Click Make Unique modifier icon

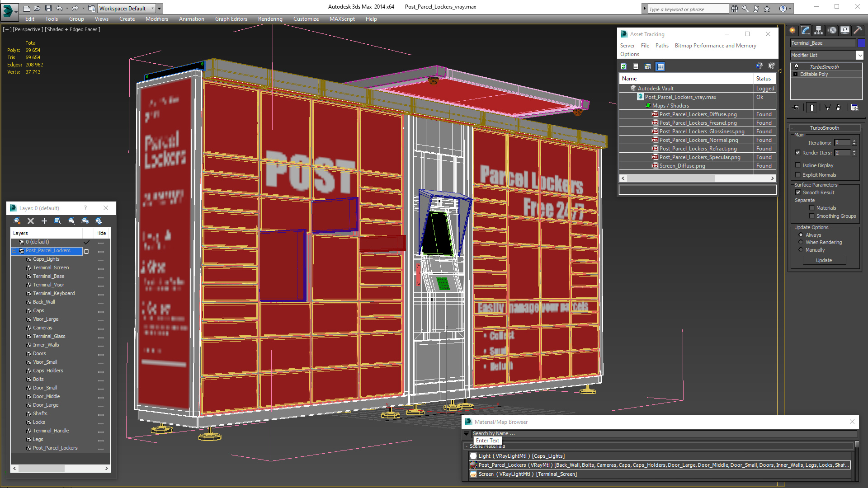click(x=827, y=108)
